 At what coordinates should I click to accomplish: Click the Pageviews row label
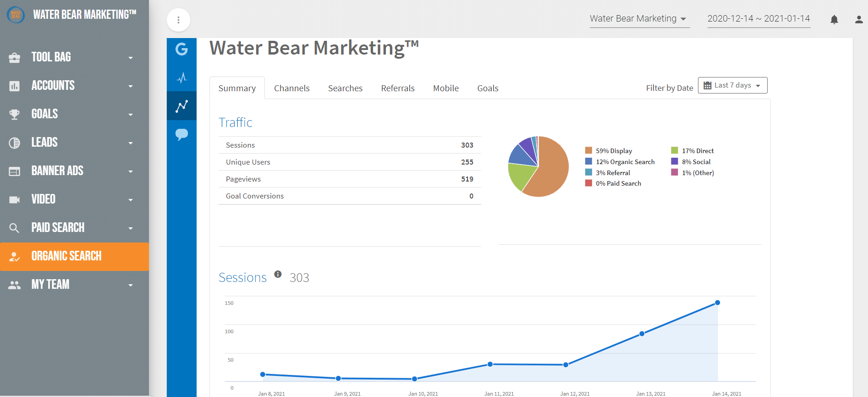(x=243, y=179)
